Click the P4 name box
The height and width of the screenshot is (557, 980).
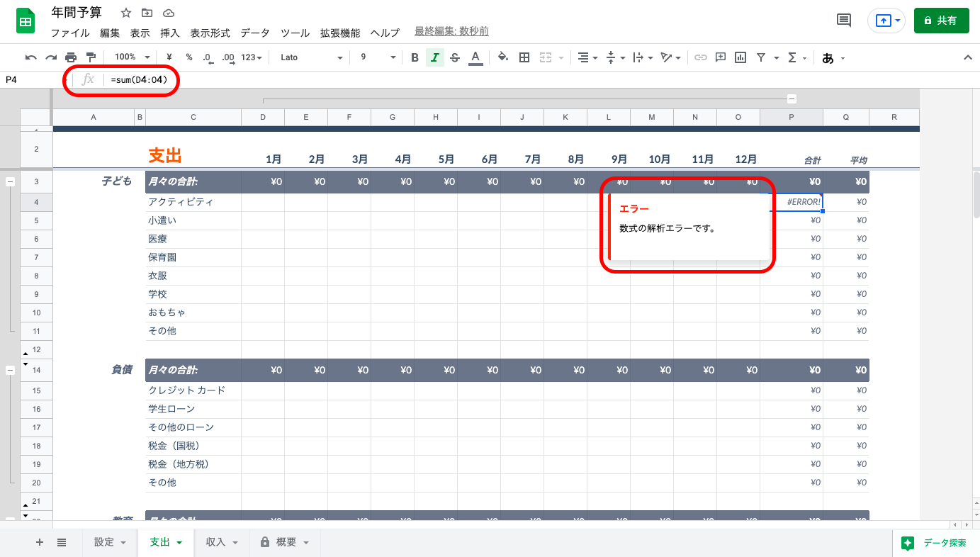[x=32, y=80]
